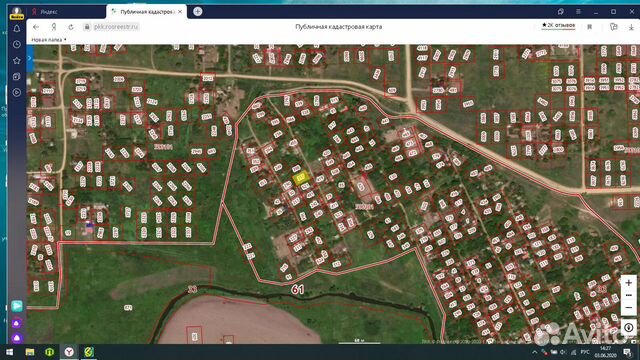Expand the blue side panel chevron
The image size is (640, 360).
(x=30, y=58)
